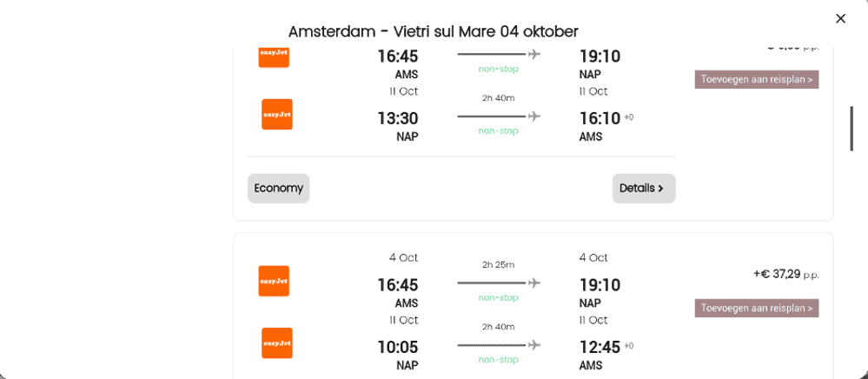Select the 12:45 AMS arrival time
Viewport: 868px width, 379px height.
coord(600,348)
